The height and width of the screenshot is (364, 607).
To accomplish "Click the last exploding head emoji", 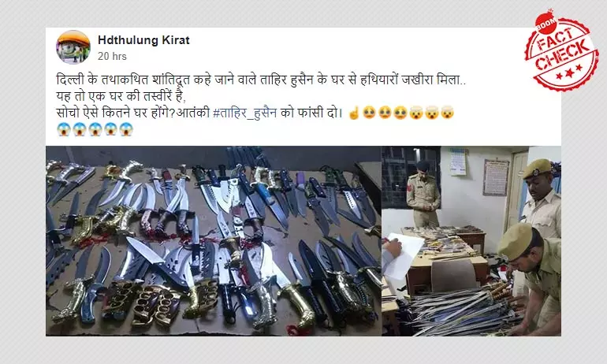I will click(x=447, y=113).
